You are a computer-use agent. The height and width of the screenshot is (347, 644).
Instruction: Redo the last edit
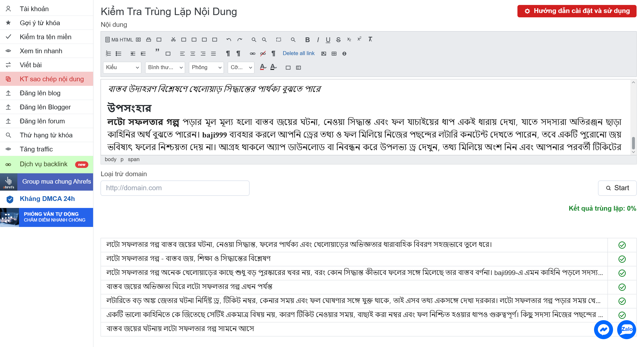click(x=240, y=39)
